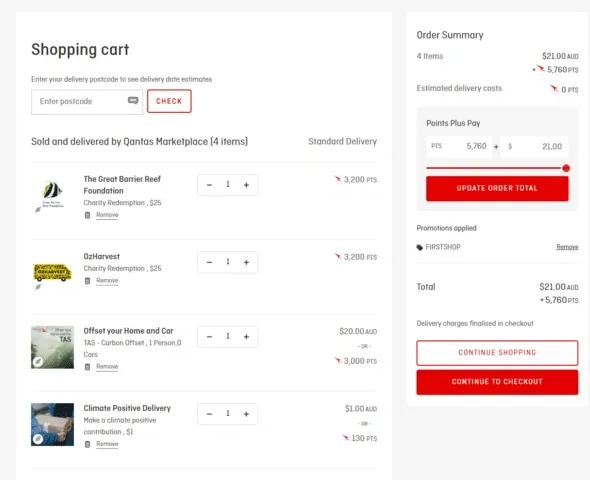This screenshot has height=480, width=590.
Task: Proceed with Continue to Checkout
Action: click(x=497, y=382)
